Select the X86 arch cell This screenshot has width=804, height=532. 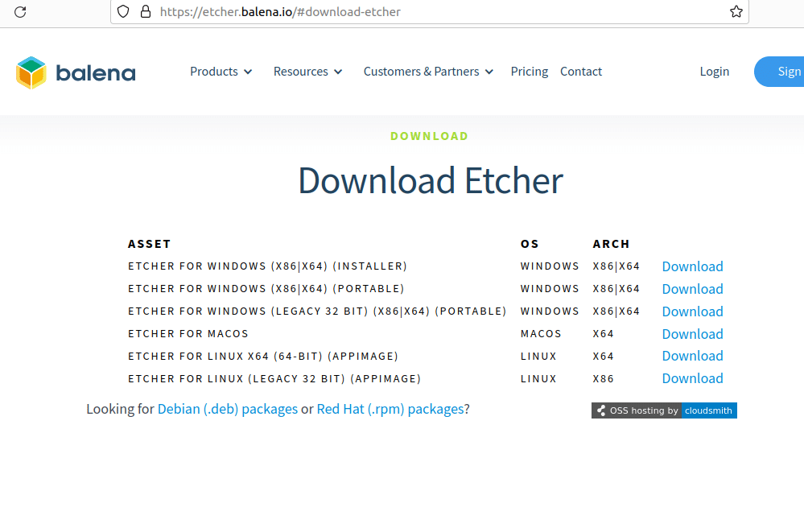[603, 378]
